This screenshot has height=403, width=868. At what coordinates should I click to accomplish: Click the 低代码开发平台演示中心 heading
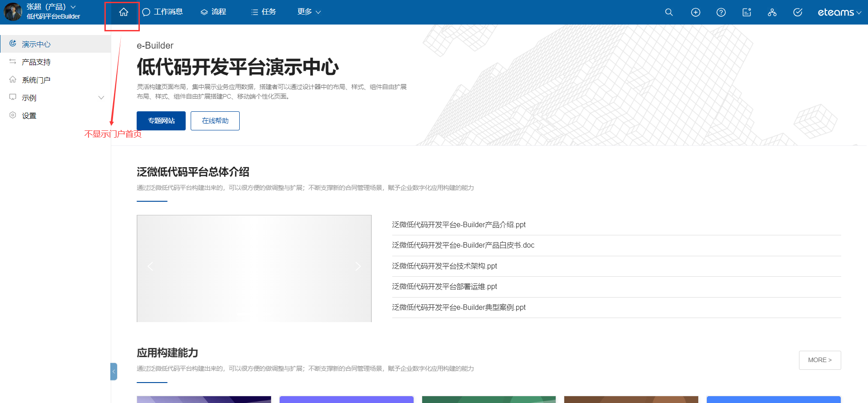[238, 67]
